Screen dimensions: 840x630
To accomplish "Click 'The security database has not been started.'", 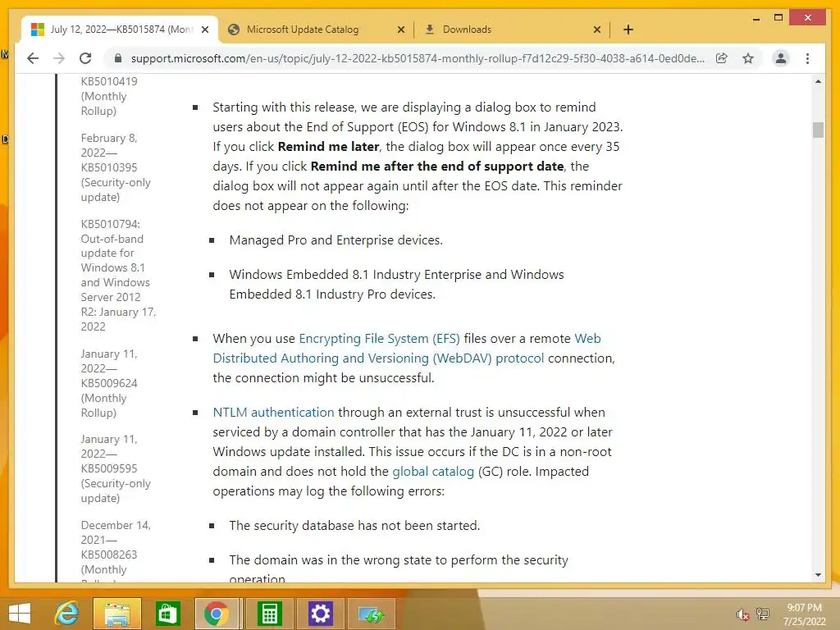I will [x=354, y=526].
